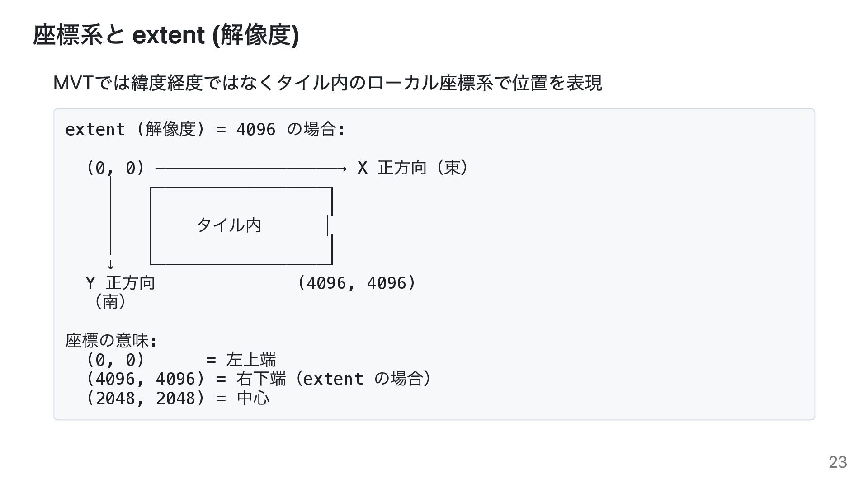Click the "座標の意味:" heading

111,341
